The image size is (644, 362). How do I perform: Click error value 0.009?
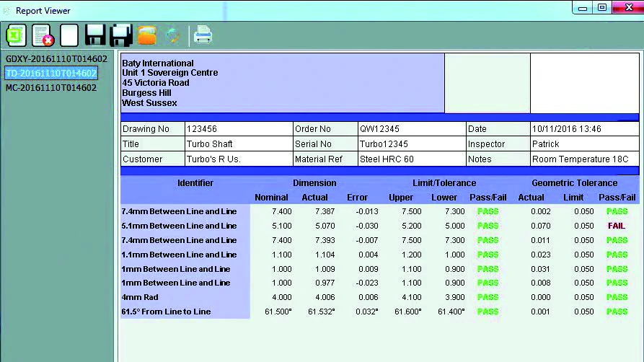point(368,269)
